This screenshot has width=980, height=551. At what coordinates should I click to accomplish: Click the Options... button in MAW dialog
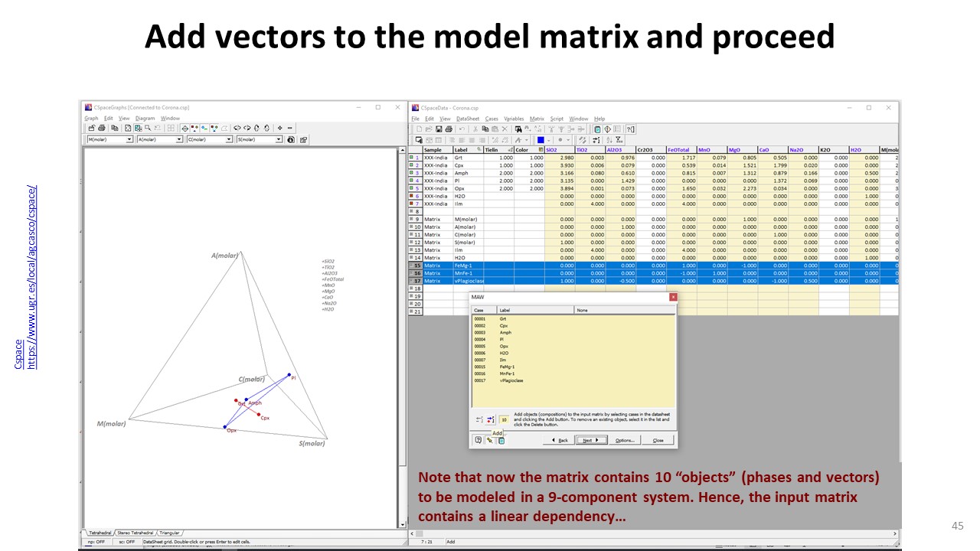625,440
